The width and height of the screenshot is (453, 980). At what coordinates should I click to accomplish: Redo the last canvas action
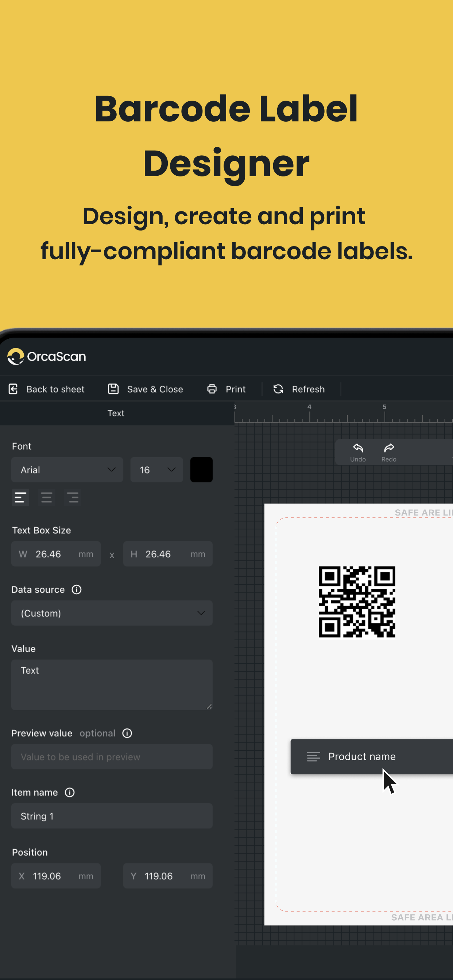tap(389, 452)
